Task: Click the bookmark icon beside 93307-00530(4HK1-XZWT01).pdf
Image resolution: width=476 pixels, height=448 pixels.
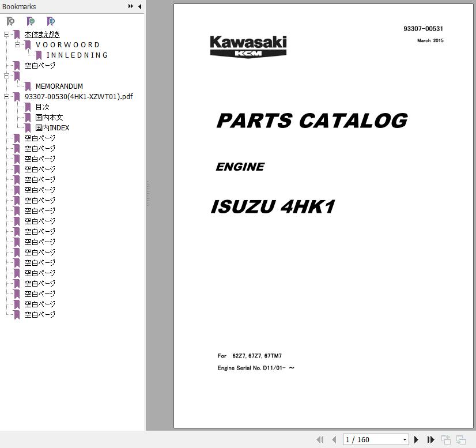Action: (x=17, y=97)
